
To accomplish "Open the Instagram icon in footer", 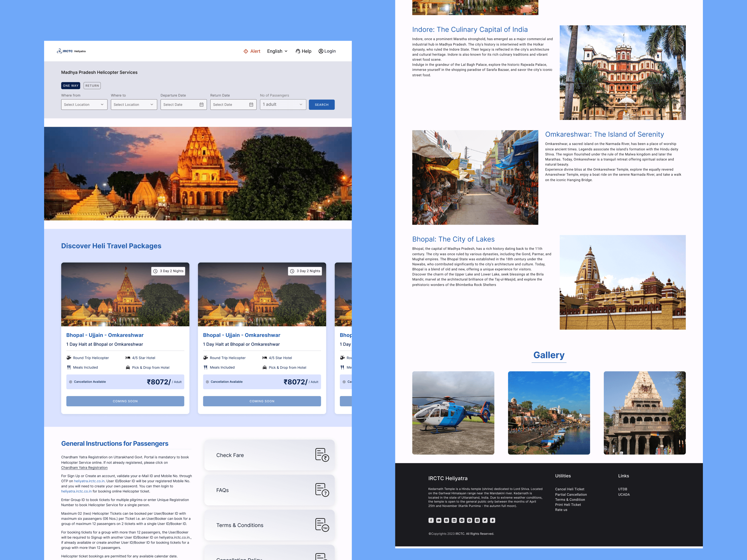I will pyautogui.click(x=446, y=520).
